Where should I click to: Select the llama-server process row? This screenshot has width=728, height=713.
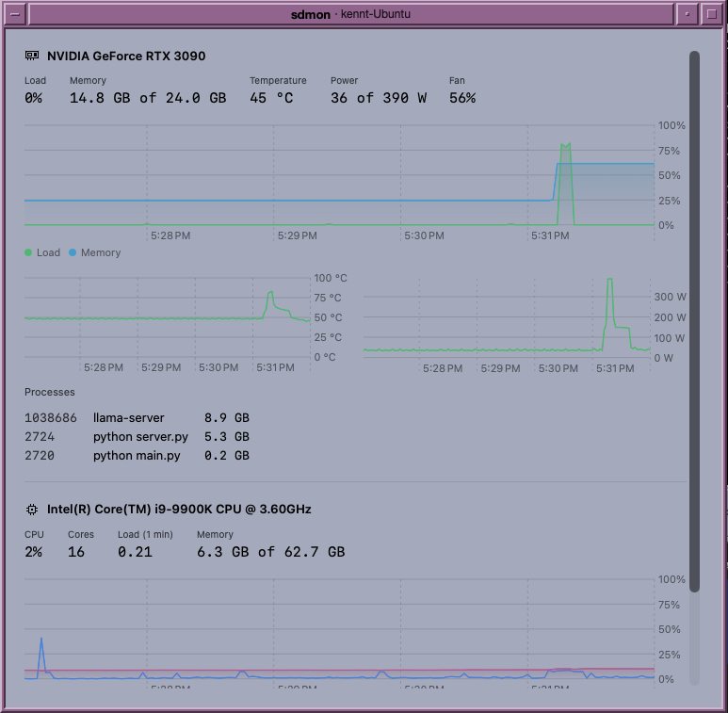137,418
